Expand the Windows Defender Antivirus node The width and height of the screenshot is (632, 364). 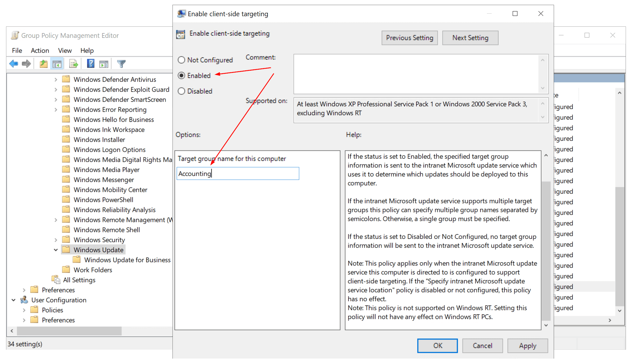point(56,80)
